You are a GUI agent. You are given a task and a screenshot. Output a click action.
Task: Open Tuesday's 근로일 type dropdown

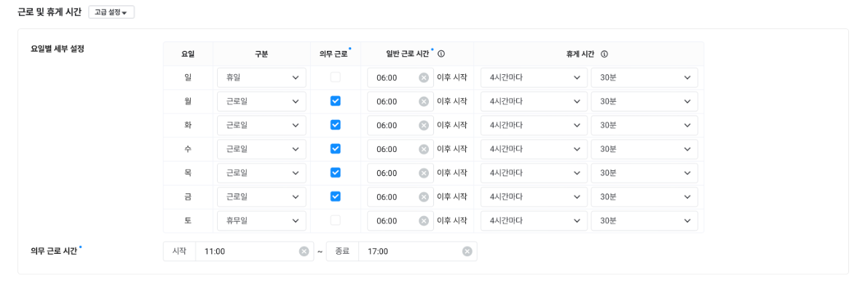pos(261,125)
